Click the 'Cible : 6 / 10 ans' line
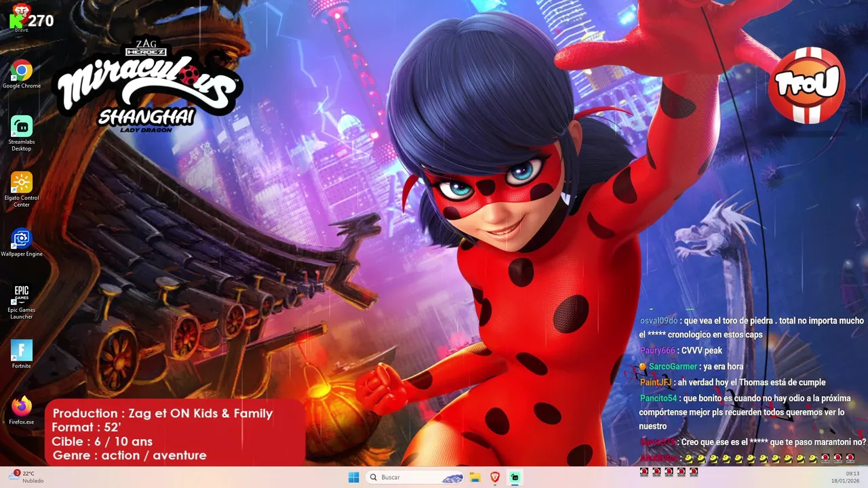The height and width of the screenshot is (488, 868). [102, 441]
